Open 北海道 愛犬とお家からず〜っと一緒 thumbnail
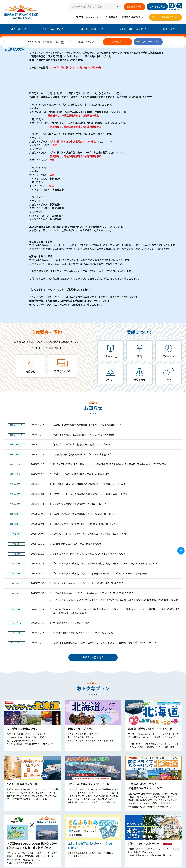 click(153, 713)
